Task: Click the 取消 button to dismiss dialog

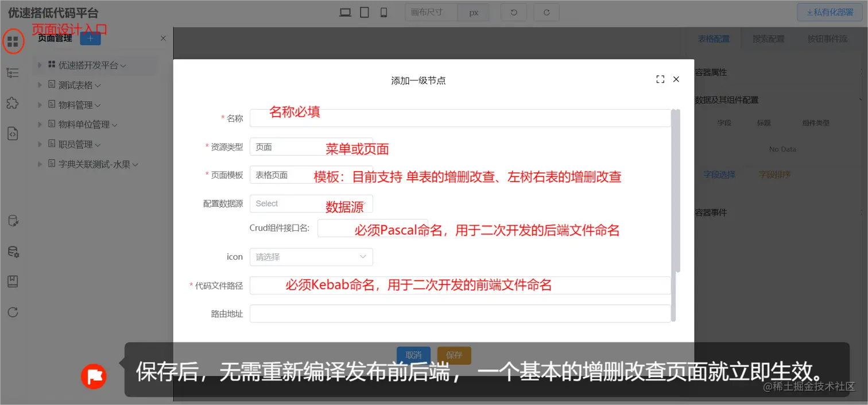Action: click(413, 355)
